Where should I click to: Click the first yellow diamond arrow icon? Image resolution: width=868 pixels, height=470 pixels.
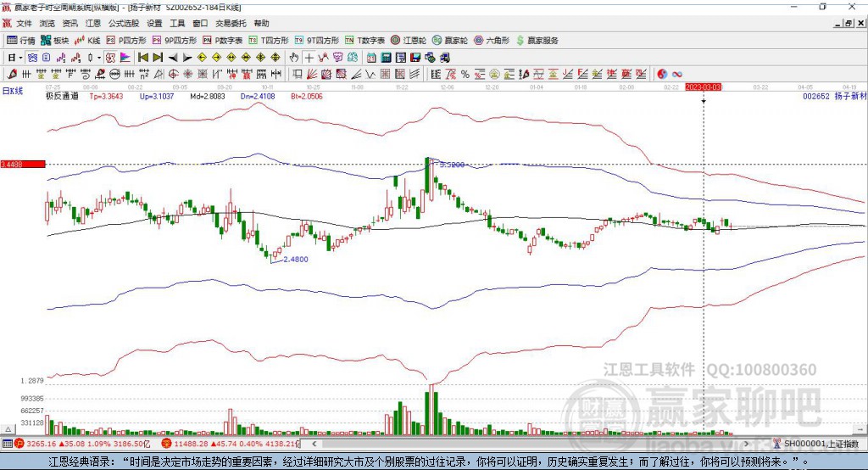[x=202, y=58]
